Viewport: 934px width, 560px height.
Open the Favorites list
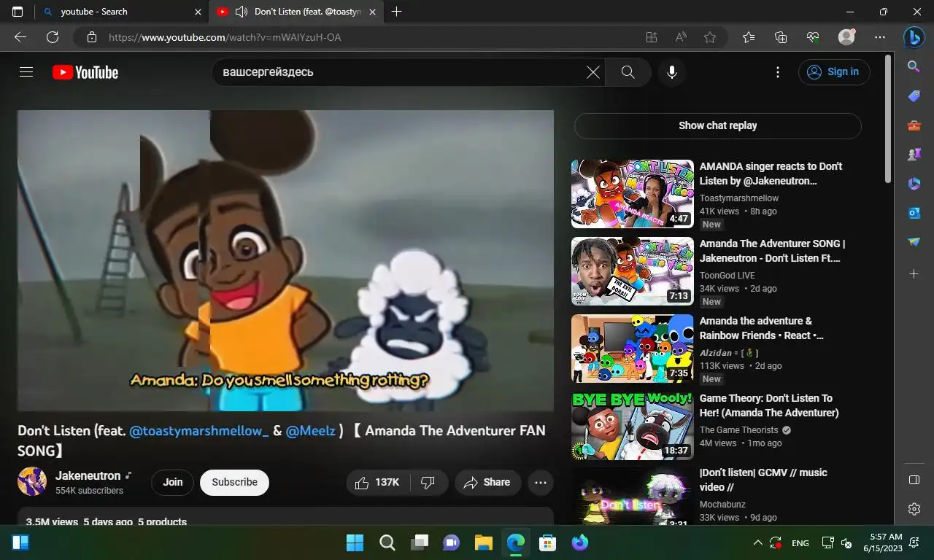(x=749, y=37)
